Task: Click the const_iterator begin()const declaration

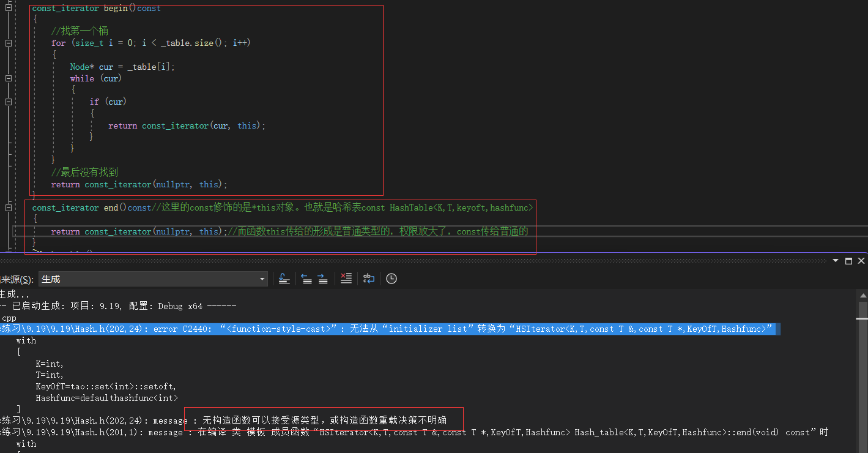Action: tap(97, 9)
